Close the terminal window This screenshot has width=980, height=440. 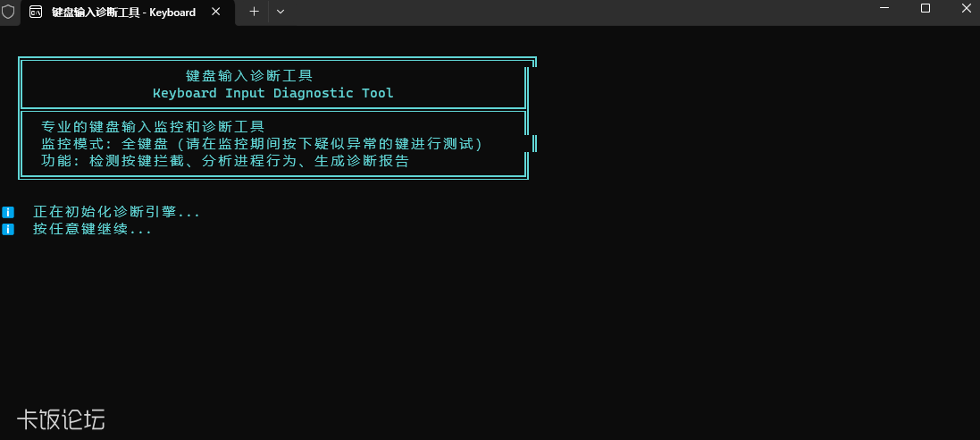tap(967, 8)
